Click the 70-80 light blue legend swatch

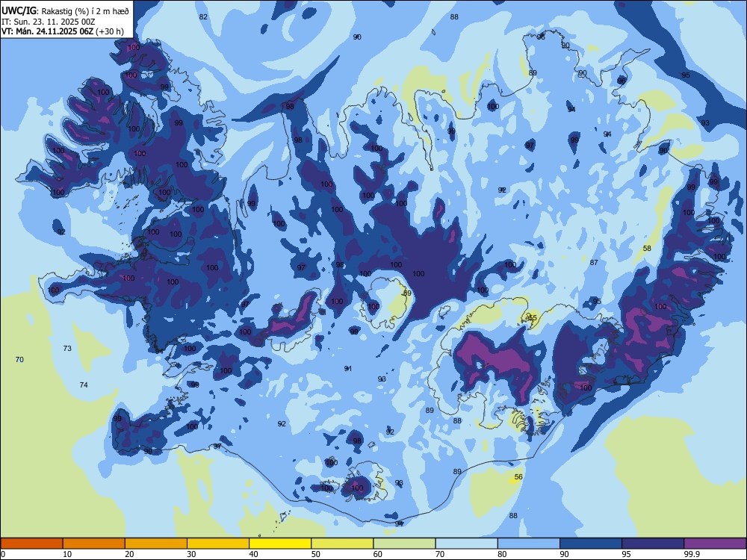coord(466,544)
